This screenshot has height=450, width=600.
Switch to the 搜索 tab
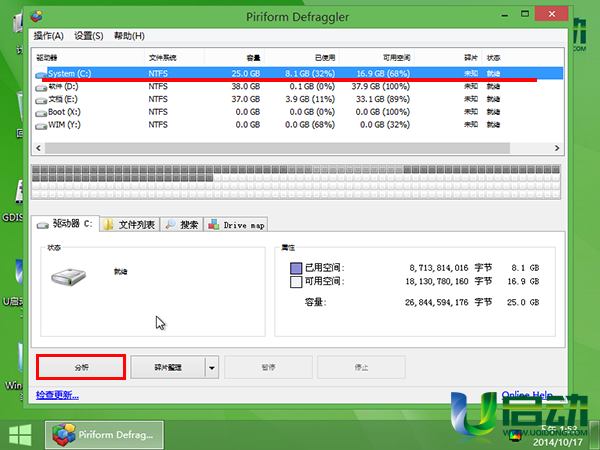click(x=182, y=225)
